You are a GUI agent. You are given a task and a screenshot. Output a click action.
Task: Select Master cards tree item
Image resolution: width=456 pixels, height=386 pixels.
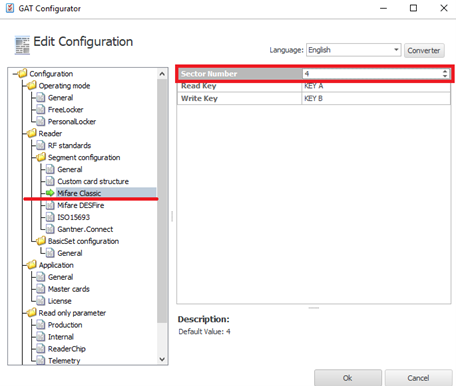69,289
